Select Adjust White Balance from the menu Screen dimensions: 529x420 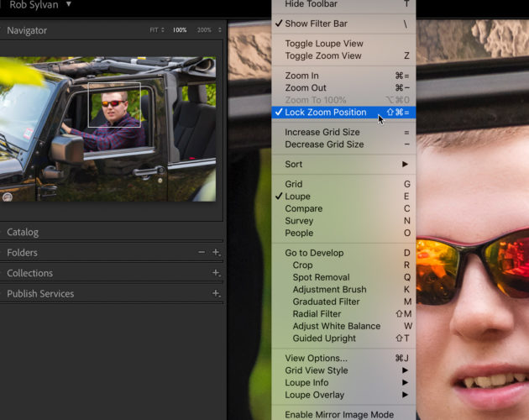[x=343, y=326]
